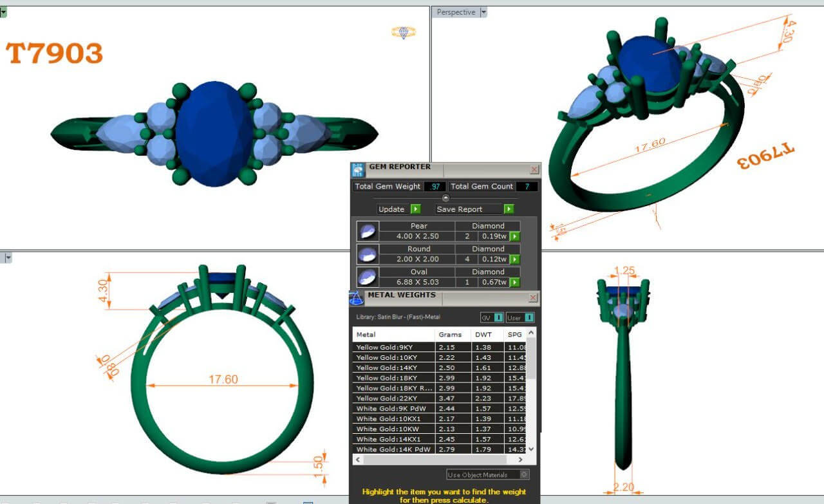This screenshot has height=504, width=824.
Task: Collapse Gem Reporter list with the round arrow
Action: click(445, 198)
